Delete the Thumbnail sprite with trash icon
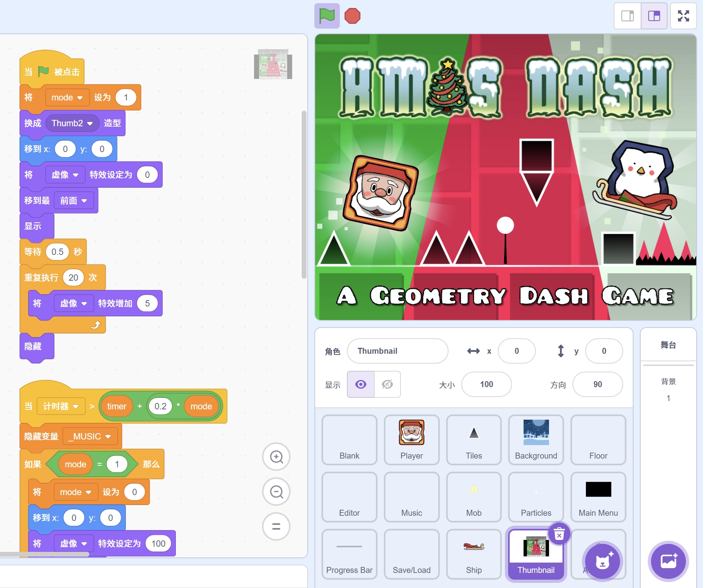703x588 pixels. [x=559, y=534]
